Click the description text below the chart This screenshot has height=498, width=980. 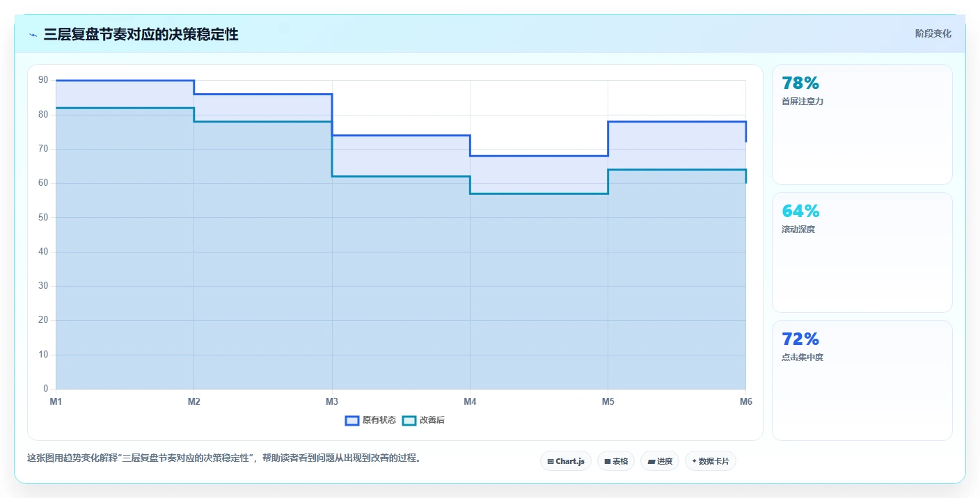(x=224, y=458)
